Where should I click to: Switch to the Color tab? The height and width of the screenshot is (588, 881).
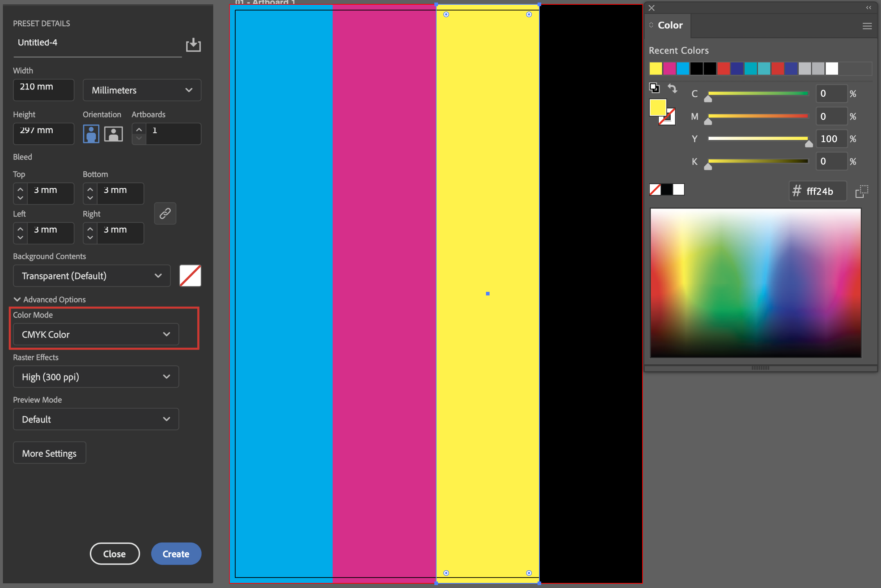670,25
